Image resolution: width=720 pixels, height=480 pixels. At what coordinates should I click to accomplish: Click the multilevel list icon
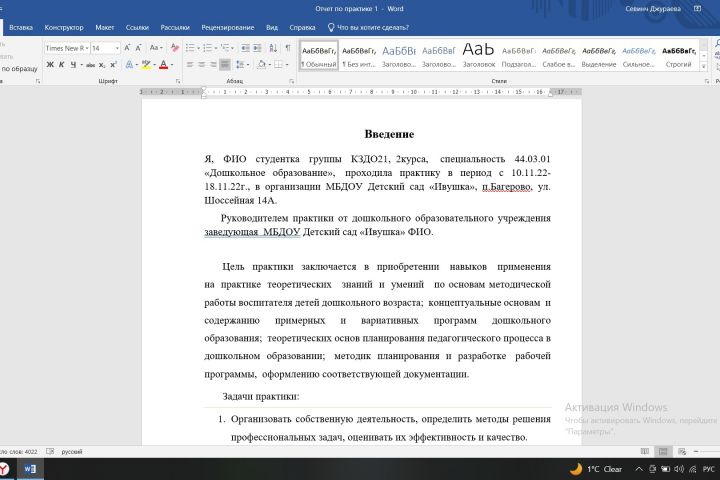pyautogui.click(x=225, y=48)
